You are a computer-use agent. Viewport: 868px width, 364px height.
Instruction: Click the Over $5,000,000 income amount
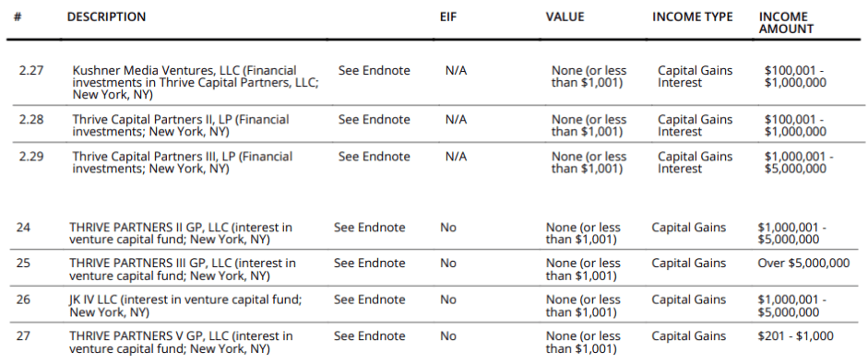tap(803, 264)
